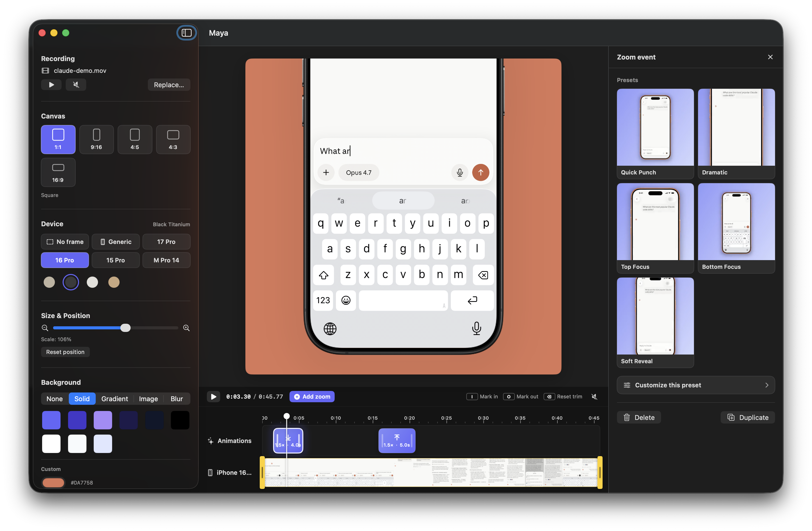812x531 pixels.
Task: Expand Customize this preset
Action: pos(696,385)
